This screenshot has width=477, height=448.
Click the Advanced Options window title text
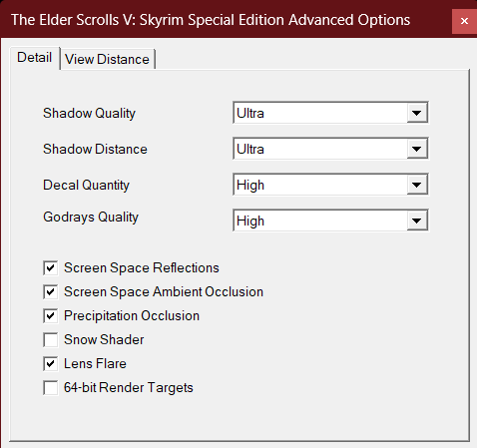211,20
